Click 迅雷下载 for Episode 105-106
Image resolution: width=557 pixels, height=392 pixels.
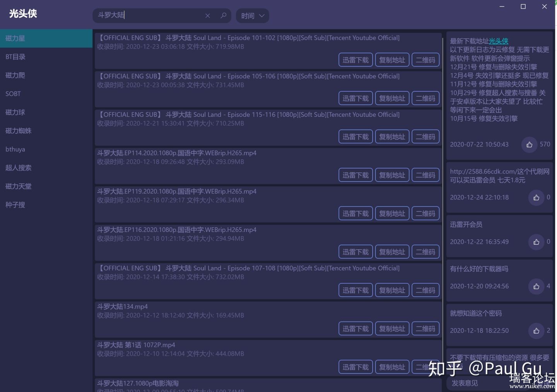point(355,98)
